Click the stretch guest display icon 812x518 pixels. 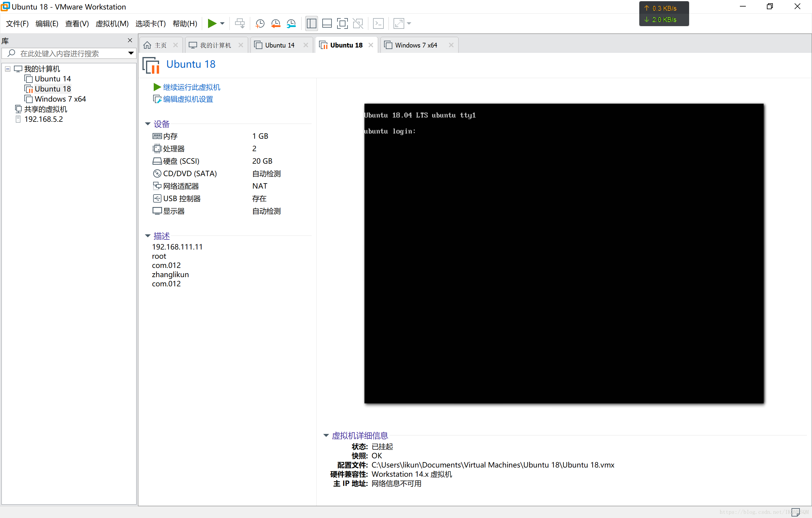(x=399, y=24)
